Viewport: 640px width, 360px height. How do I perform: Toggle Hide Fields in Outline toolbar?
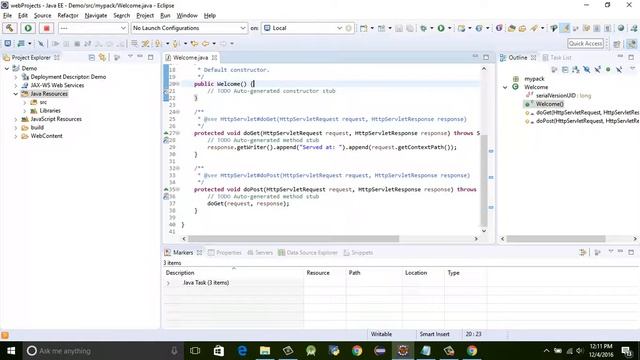(587, 70)
